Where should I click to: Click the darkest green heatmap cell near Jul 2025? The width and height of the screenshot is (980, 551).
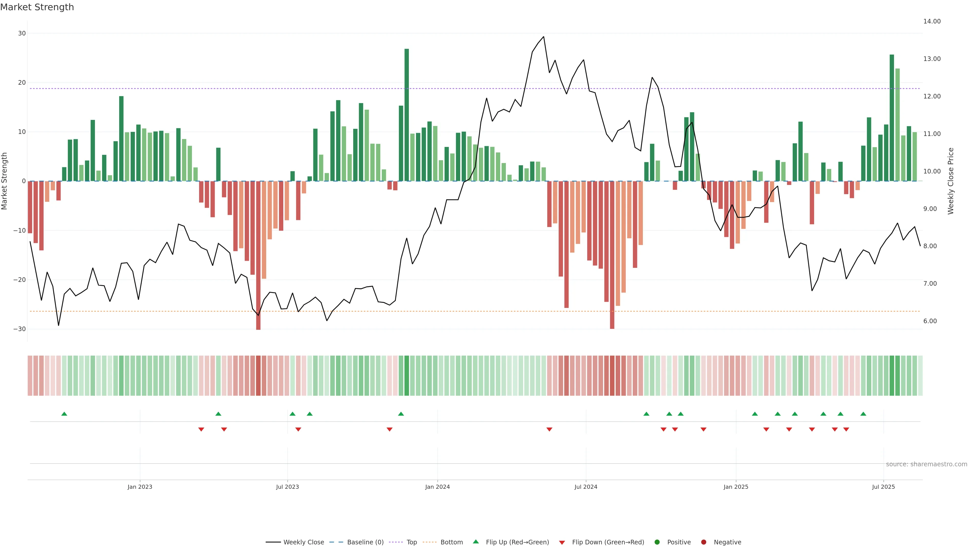pos(892,376)
